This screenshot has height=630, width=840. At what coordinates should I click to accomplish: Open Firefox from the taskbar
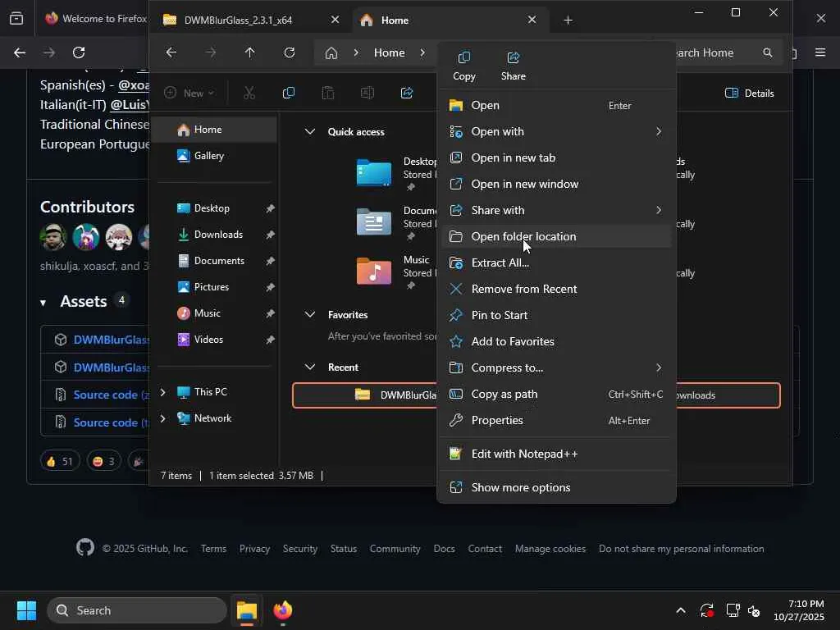pyautogui.click(x=283, y=610)
